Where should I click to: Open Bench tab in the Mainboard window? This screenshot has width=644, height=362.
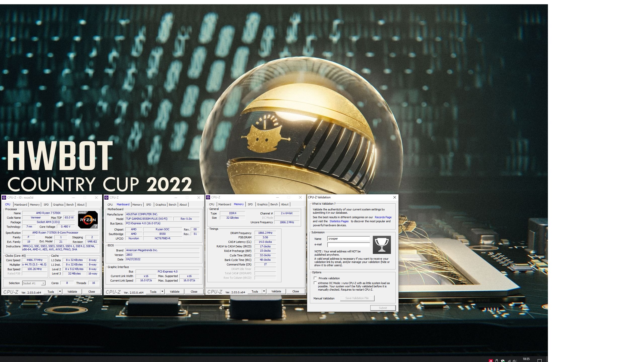tap(172, 205)
